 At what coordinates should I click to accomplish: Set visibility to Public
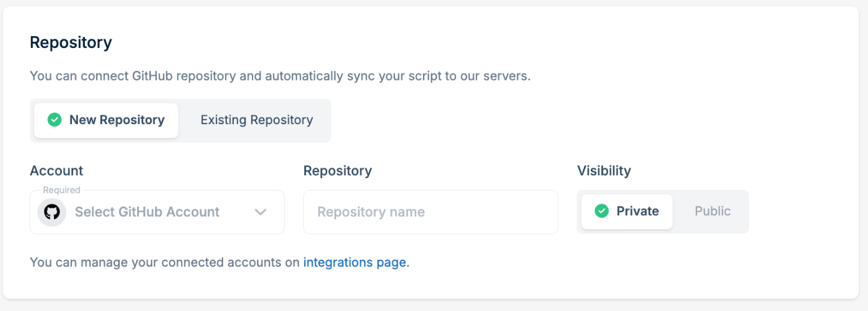712,211
